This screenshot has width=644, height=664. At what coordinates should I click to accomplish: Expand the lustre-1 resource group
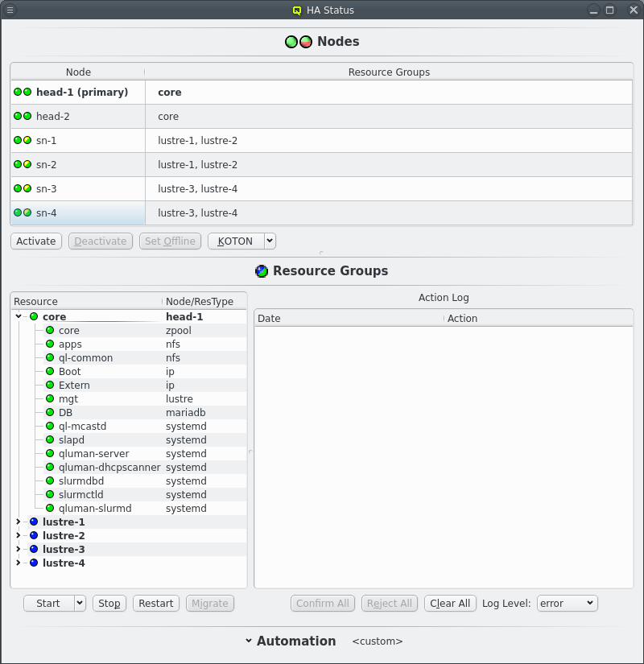[x=19, y=522]
